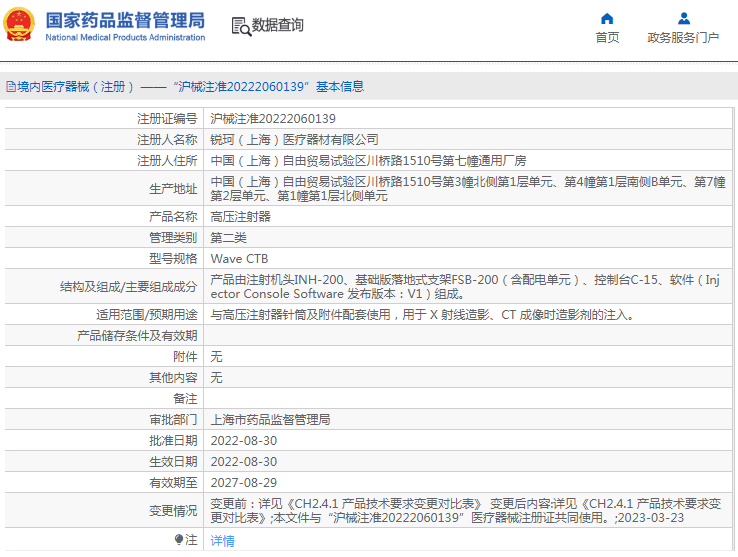Click the 产品储存条件及有效期 label
738x557 pixels.
tap(137, 336)
